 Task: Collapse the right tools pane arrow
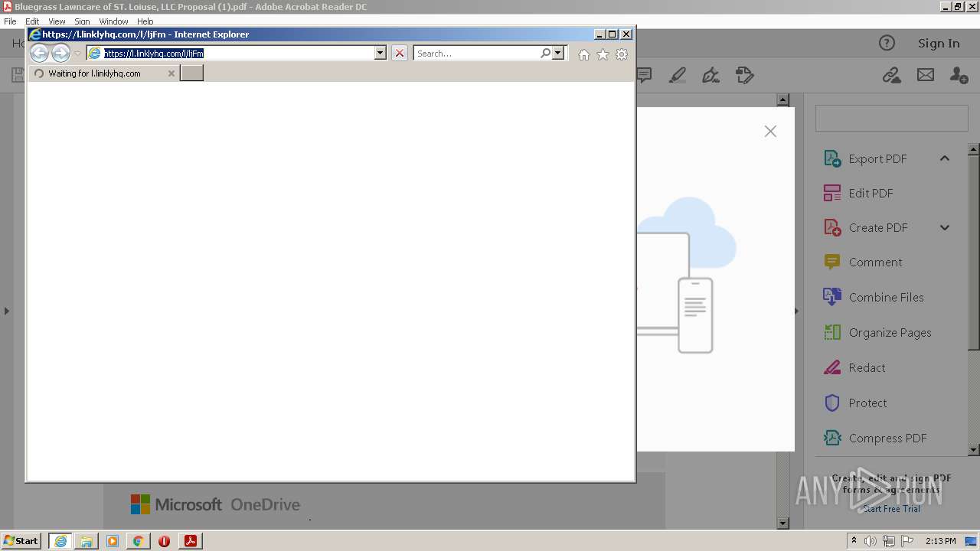pyautogui.click(x=796, y=311)
